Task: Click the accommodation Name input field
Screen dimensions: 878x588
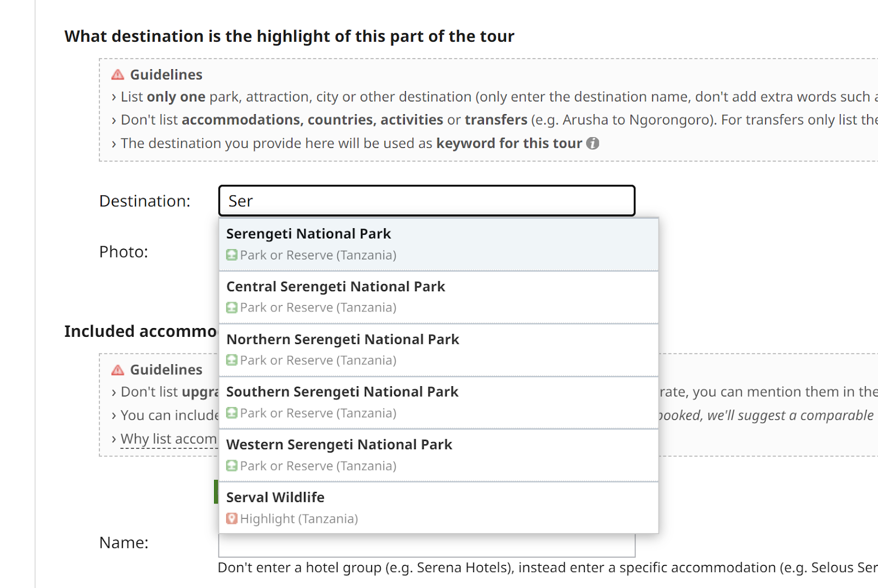Action: (426, 546)
